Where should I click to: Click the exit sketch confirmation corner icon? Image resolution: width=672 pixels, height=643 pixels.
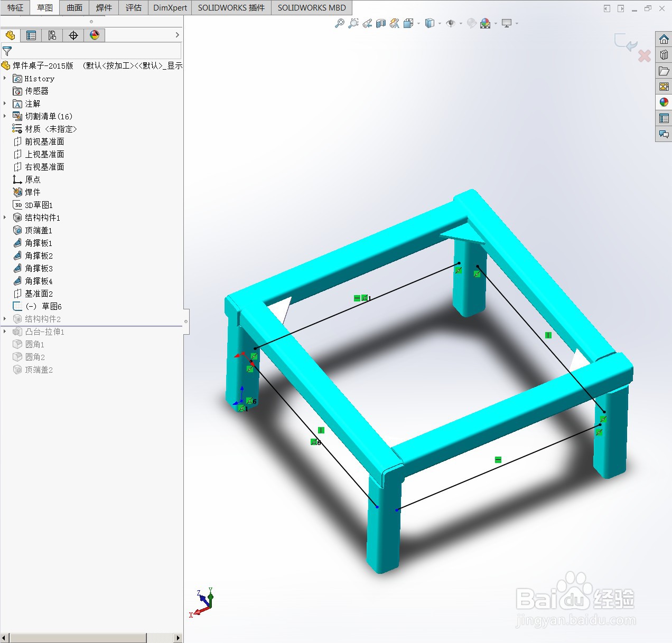pos(626,42)
